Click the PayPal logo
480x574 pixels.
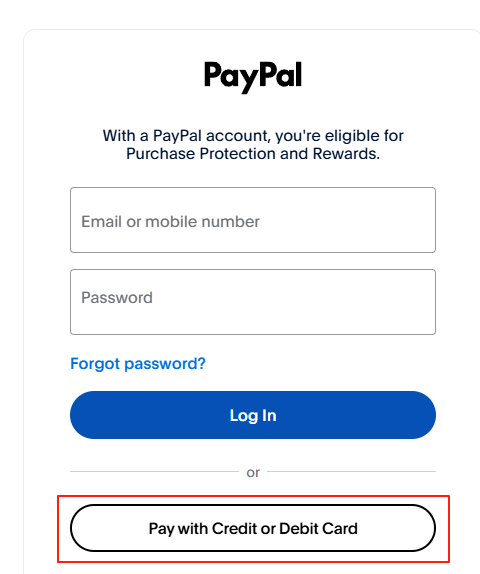coord(253,76)
